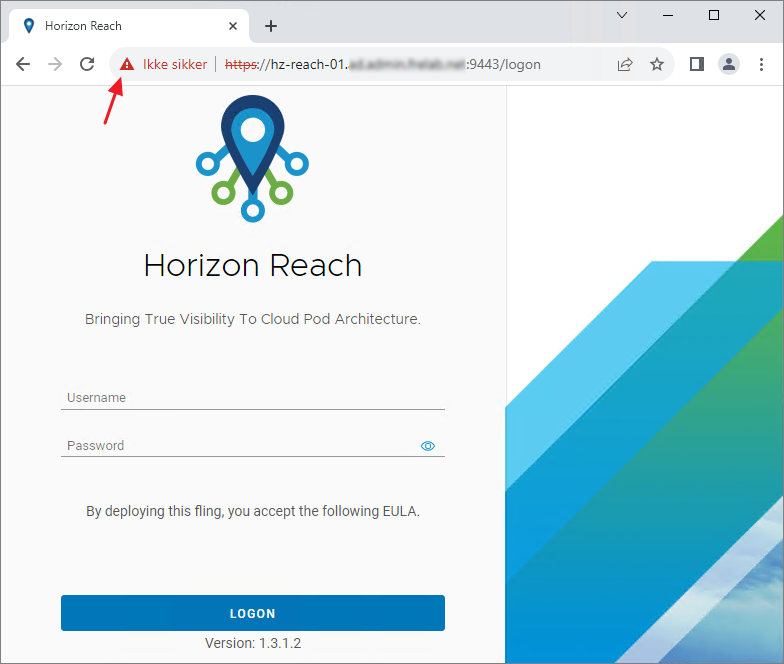The width and height of the screenshot is (784, 664).
Task: Open a new browser tab
Action: coord(271,26)
